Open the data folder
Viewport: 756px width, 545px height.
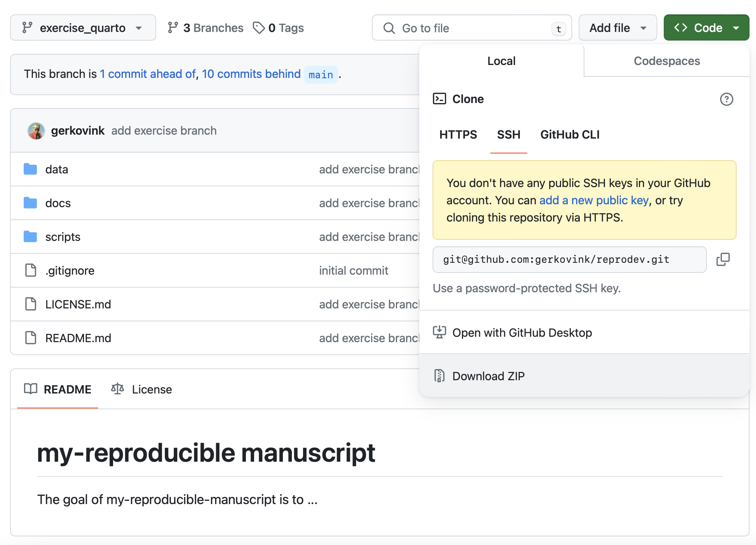57,169
